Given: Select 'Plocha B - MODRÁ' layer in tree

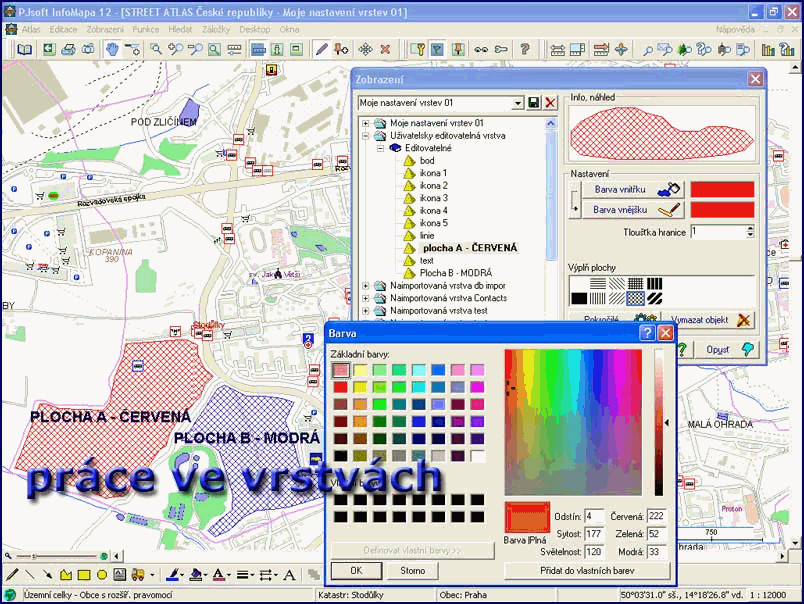Looking at the screenshot, I should [x=456, y=273].
